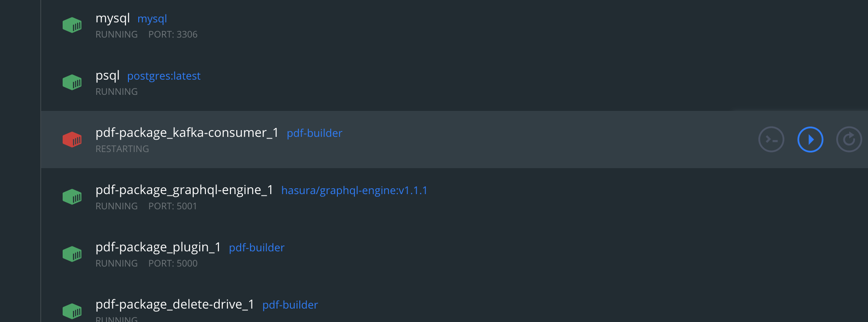Click the RESTARTING status text
The height and width of the screenshot is (322, 868).
tap(122, 149)
